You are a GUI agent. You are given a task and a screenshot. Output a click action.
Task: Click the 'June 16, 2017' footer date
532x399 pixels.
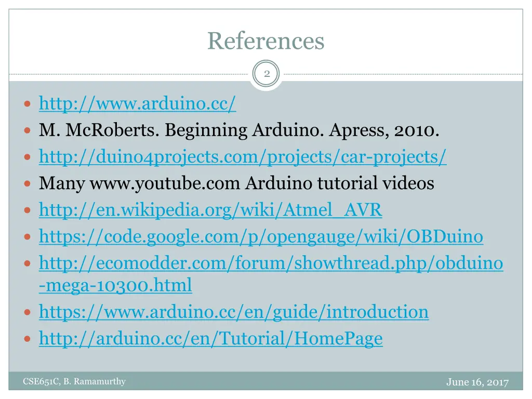(x=478, y=382)
